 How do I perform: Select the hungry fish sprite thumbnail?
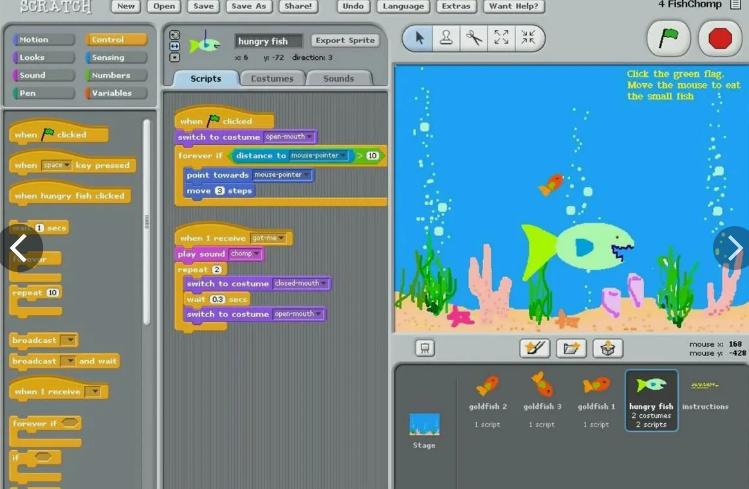(651, 400)
